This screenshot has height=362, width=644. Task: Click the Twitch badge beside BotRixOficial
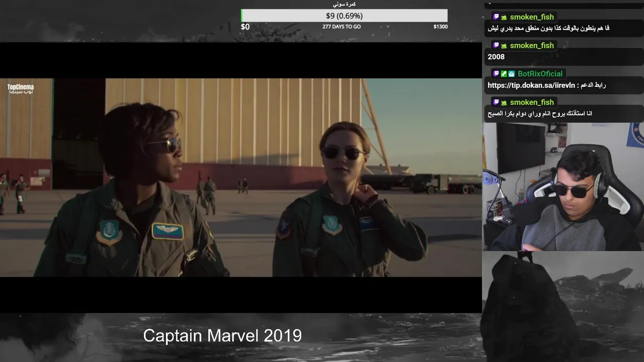click(x=496, y=74)
